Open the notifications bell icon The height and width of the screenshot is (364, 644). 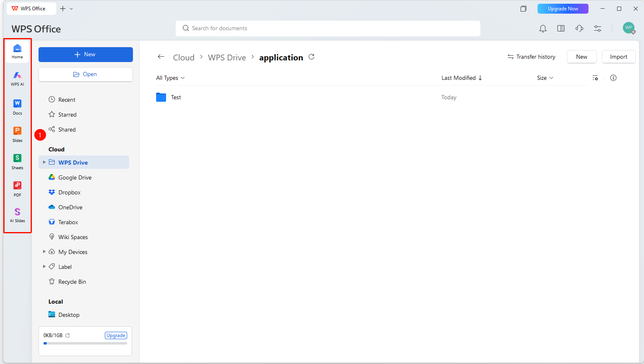pyautogui.click(x=543, y=29)
